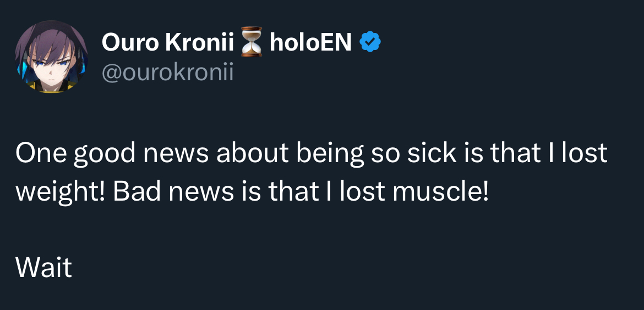
Task: Click the blue verified checkmark badge
Action: (x=370, y=42)
